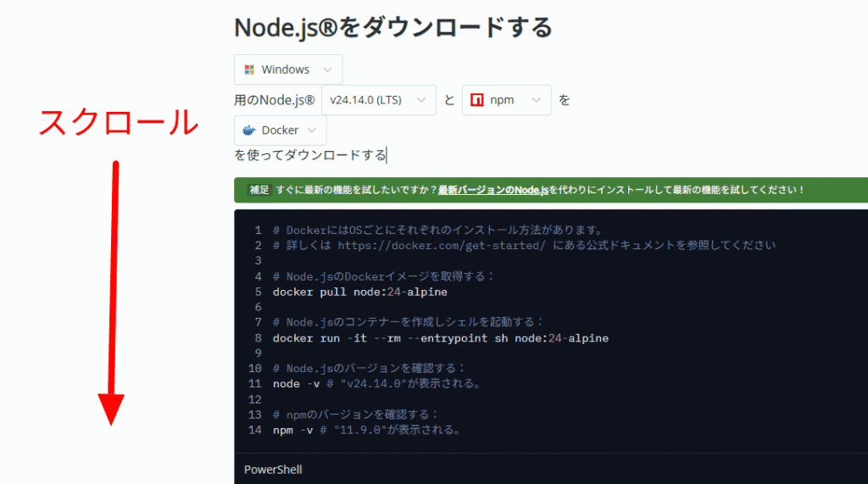Screen dimensions: 868x484
Task: Follow the 最新バージョンのNode.js link
Action: point(493,190)
